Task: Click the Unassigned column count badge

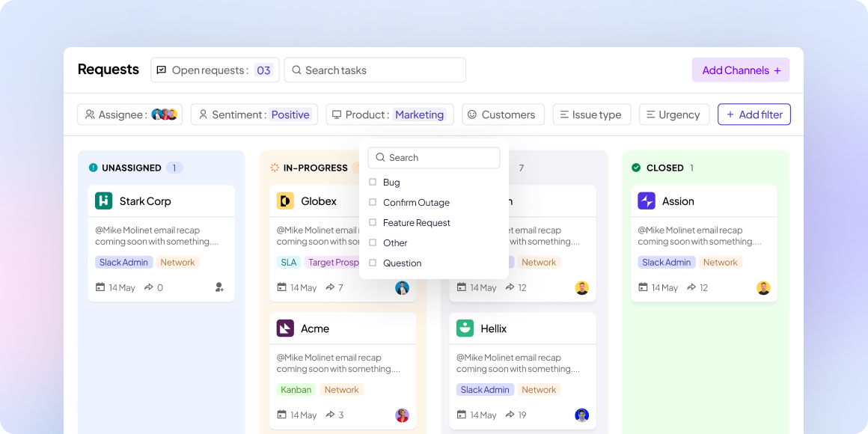Action: (x=174, y=168)
